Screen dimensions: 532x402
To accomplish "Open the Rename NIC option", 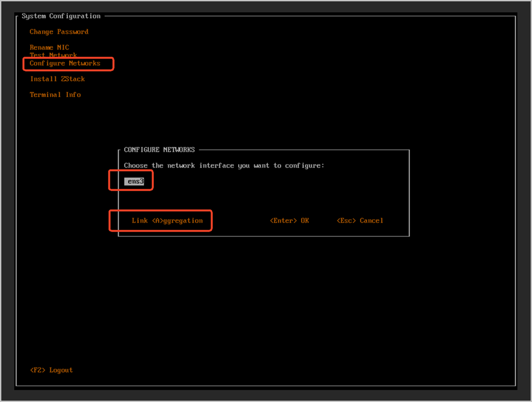I will coord(49,47).
